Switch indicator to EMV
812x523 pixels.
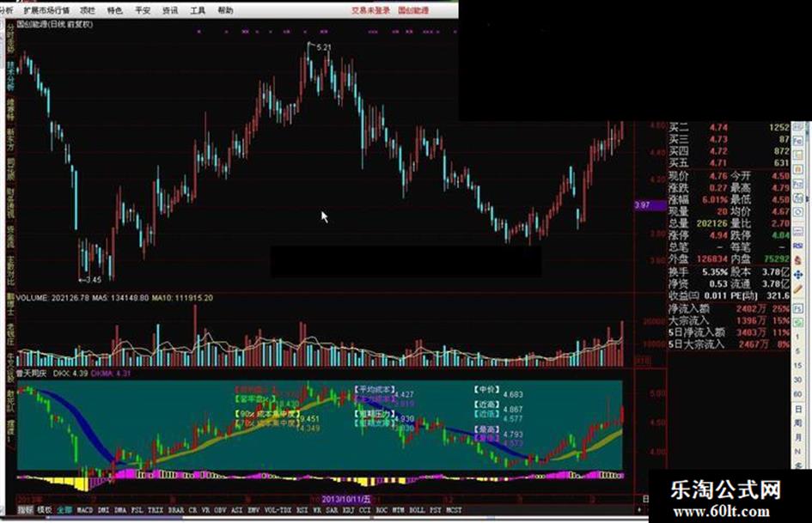pyautogui.click(x=253, y=510)
